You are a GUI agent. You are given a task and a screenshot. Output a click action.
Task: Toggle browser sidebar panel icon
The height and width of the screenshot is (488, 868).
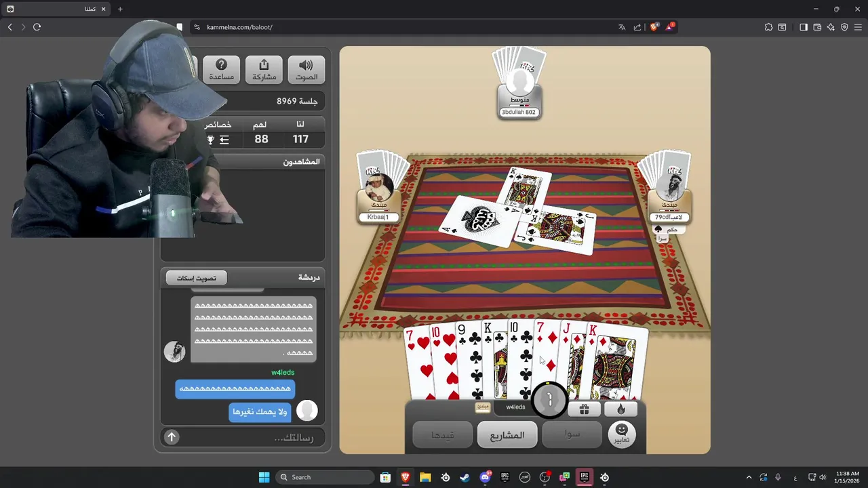(x=804, y=27)
